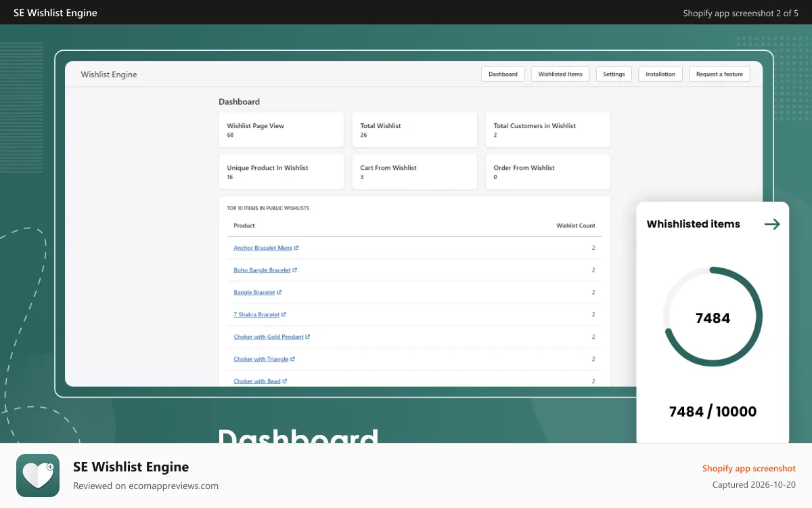
Task: Click the SE Wishlist Engine footer title
Action: [131, 467]
